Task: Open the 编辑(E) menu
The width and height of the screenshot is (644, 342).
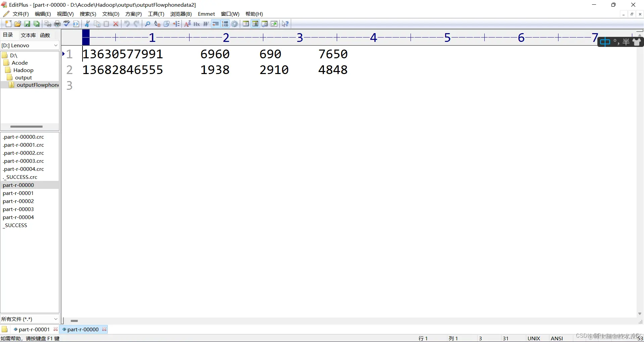Action: (43, 14)
